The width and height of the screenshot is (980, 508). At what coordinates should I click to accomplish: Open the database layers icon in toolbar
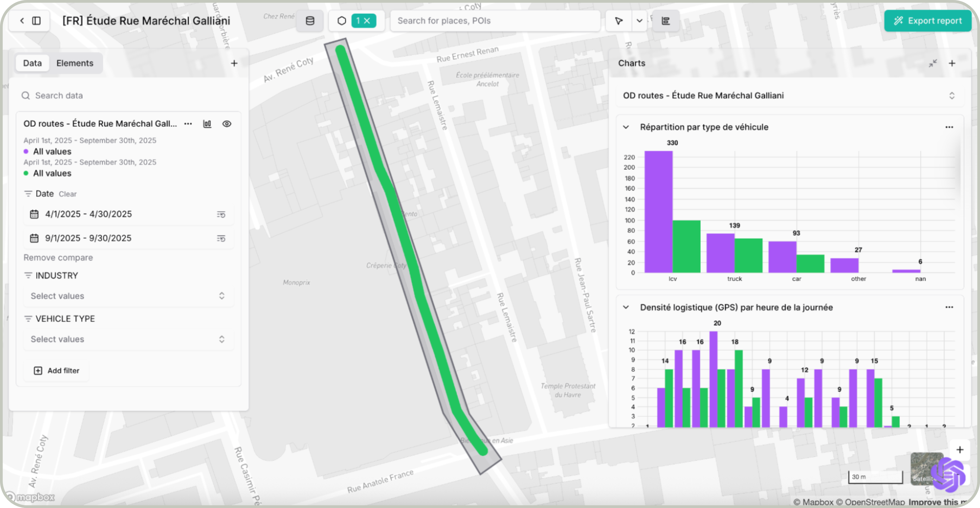[310, 21]
